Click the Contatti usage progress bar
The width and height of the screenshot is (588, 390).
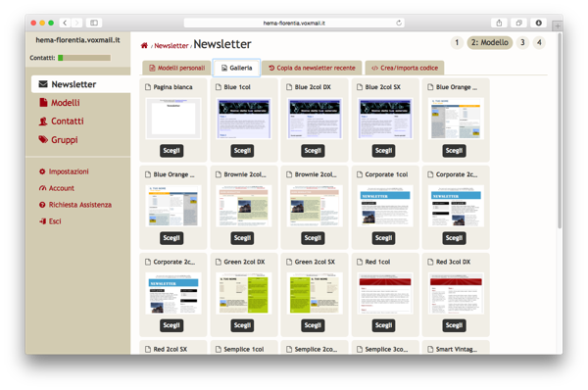pos(84,58)
